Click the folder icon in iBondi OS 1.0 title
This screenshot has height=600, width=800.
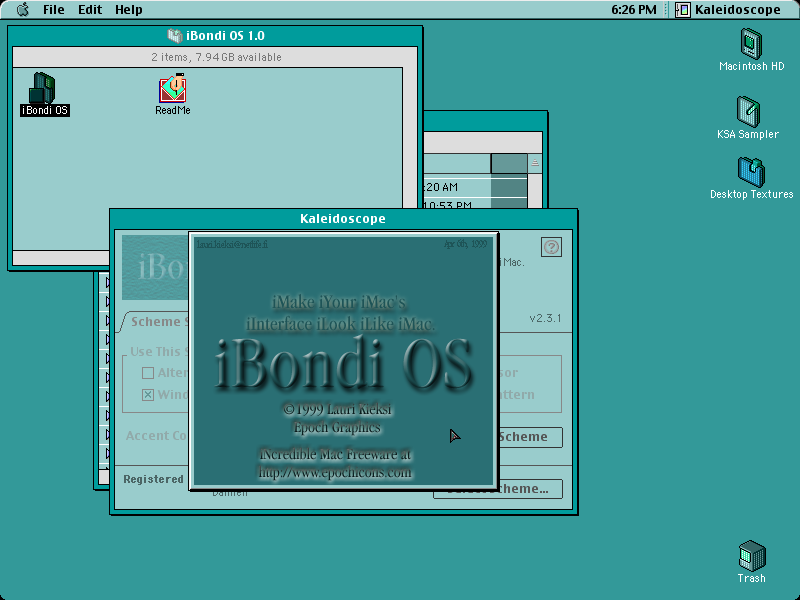(x=174, y=36)
